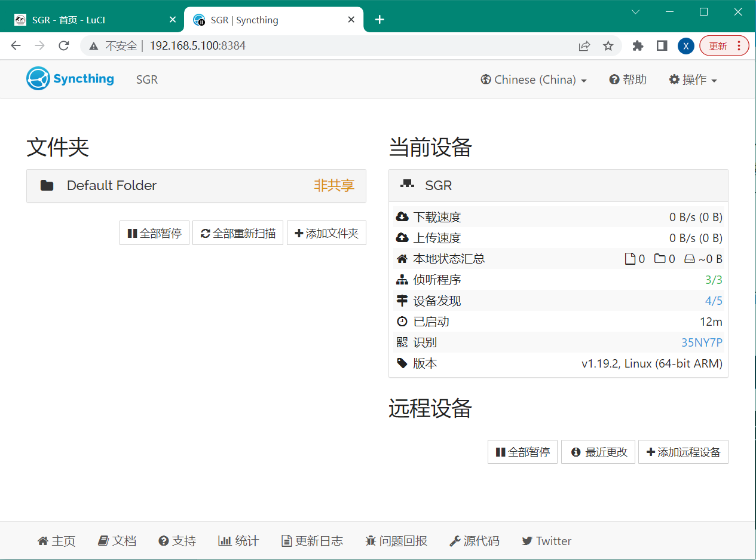Click the file count icon in 本地状态汇总
756x560 pixels.
pyautogui.click(x=630, y=259)
